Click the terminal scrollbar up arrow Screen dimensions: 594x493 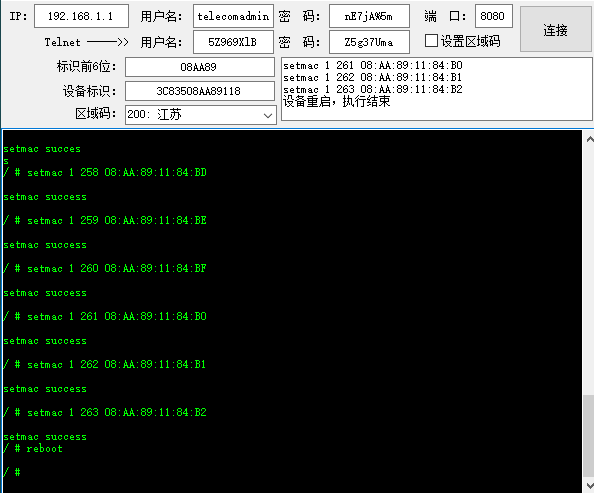click(589, 139)
